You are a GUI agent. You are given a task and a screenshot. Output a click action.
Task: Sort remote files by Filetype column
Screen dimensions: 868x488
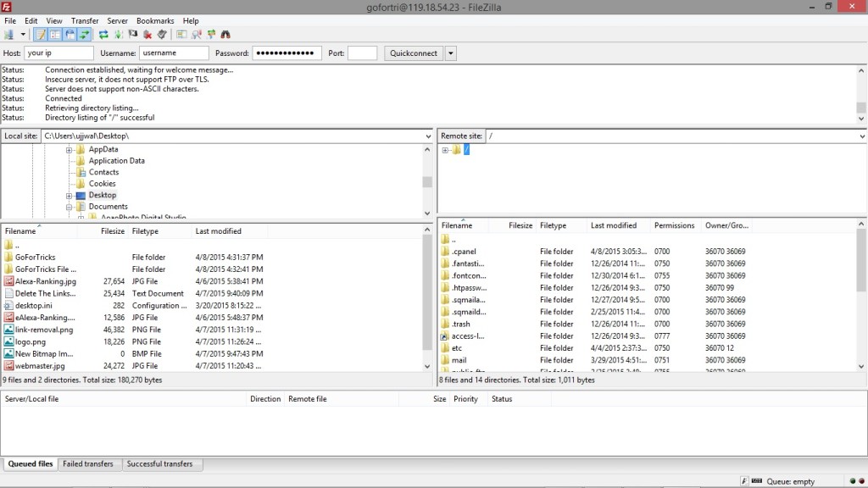[x=561, y=225]
